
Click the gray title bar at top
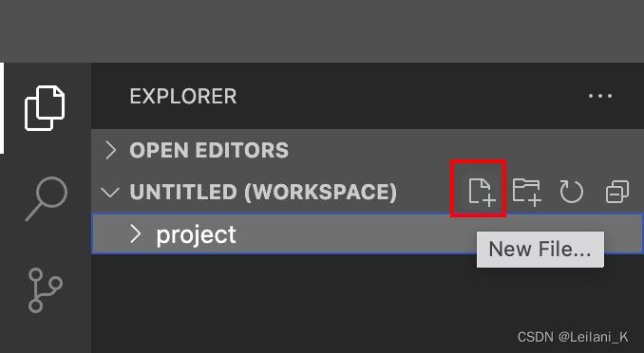coord(322,31)
